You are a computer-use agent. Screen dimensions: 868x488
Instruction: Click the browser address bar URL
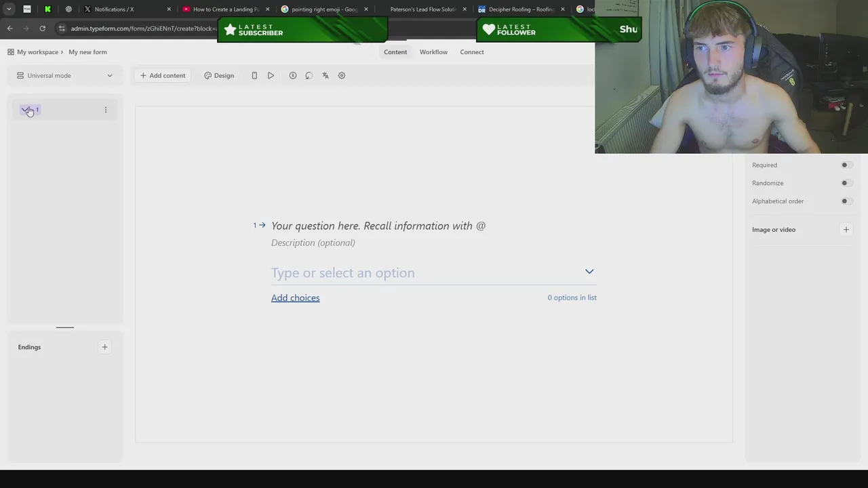tap(142, 28)
